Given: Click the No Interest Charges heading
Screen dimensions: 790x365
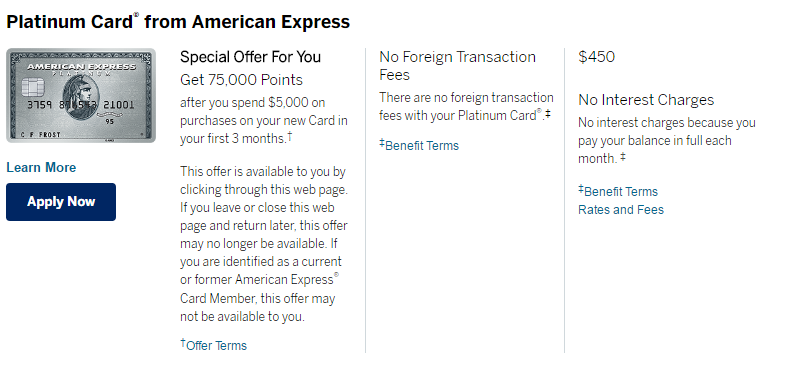Looking at the screenshot, I should (x=646, y=100).
